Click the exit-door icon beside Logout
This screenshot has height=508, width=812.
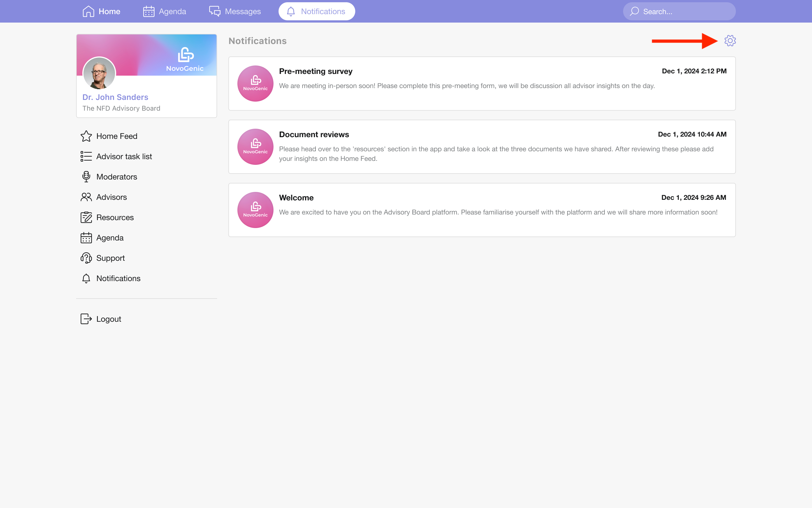click(86, 319)
